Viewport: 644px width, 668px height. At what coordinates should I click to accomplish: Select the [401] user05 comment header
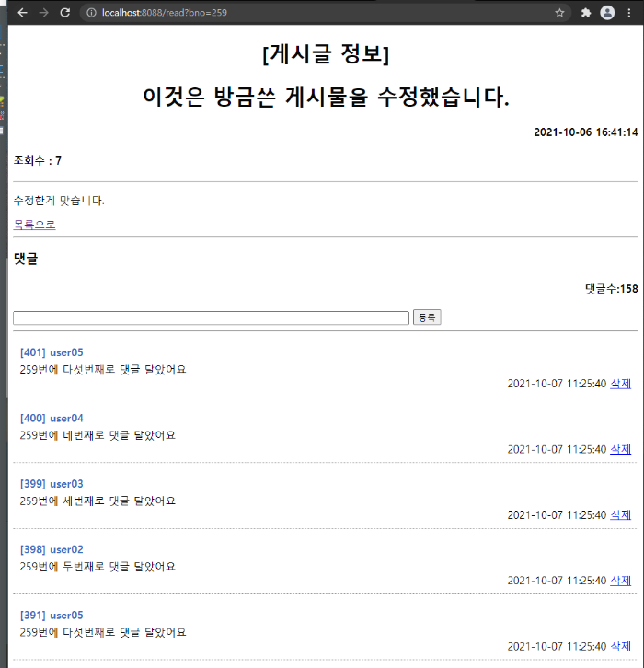pyautogui.click(x=52, y=352)
